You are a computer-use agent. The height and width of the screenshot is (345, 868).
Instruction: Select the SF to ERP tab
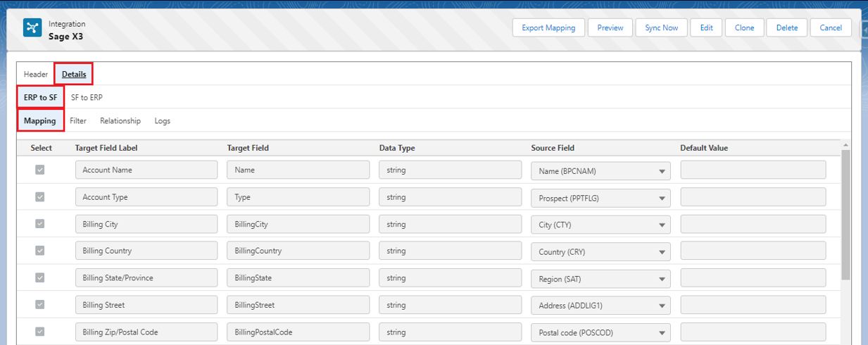tap(87, 97)
